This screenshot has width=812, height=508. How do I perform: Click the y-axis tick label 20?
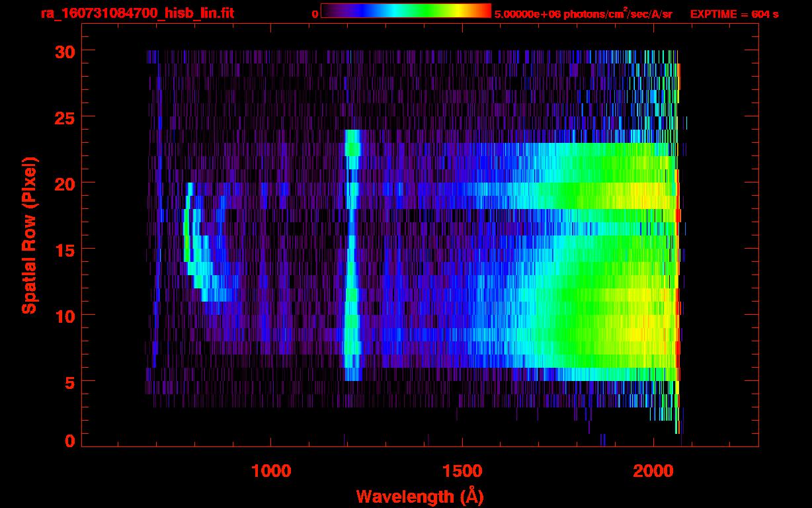pos(65,183)
